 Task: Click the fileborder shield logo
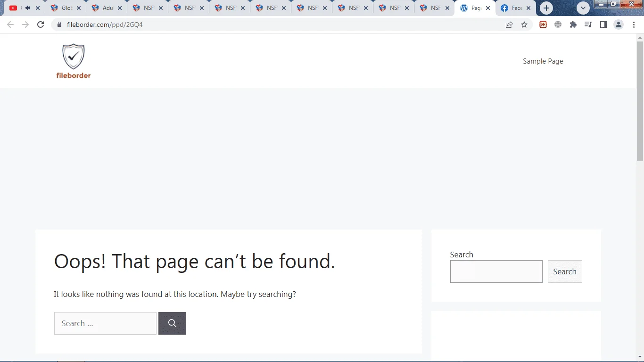[x=74, y=61]
